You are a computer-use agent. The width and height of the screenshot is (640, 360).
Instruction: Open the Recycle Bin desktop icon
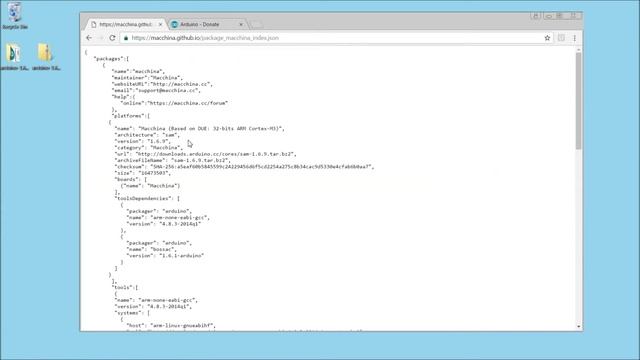[x=15, y=16]
